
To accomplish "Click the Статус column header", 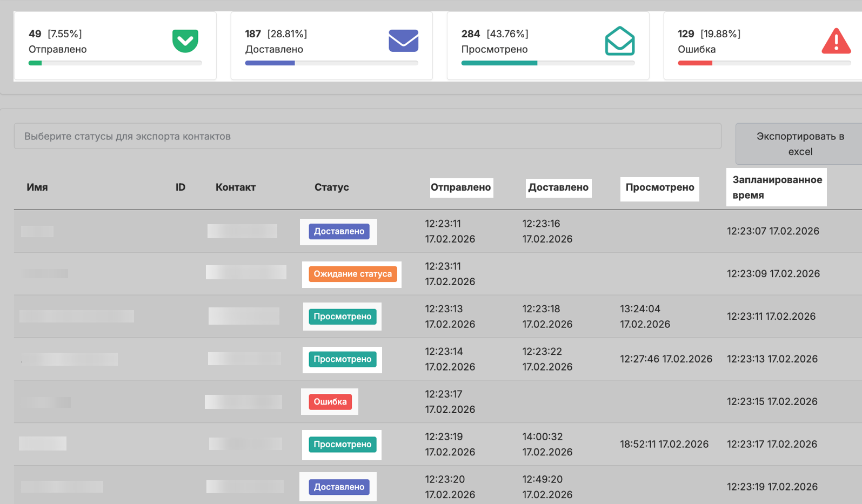I will 331,187.
